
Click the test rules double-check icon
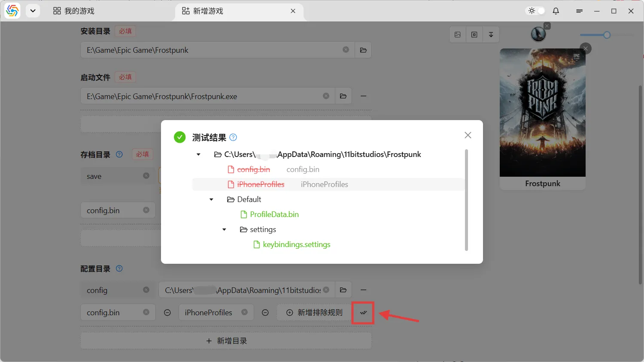pos(363,313)
